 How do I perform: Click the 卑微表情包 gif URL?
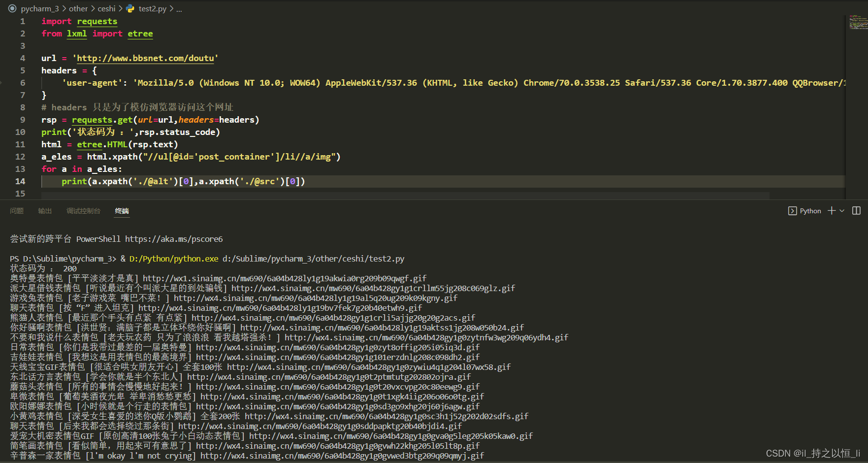click(342, 397)
